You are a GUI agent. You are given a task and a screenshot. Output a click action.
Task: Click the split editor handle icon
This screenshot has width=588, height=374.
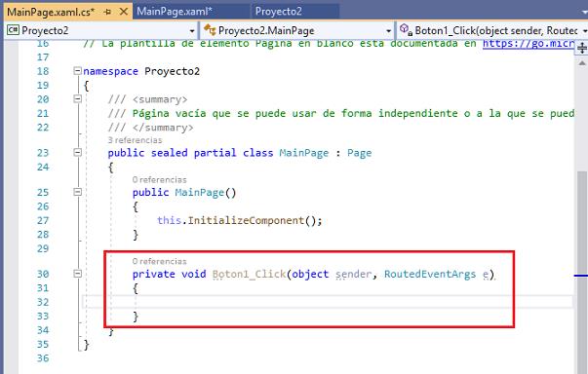[582, 49]
